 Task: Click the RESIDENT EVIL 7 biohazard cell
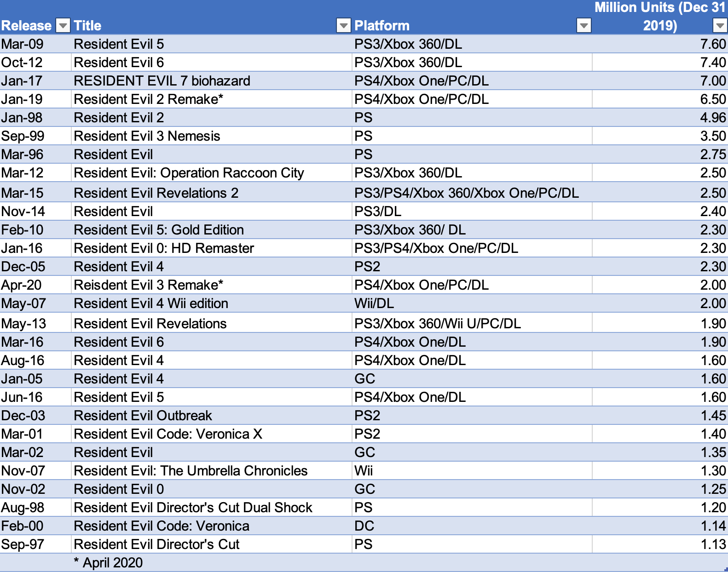coord(162,81)
